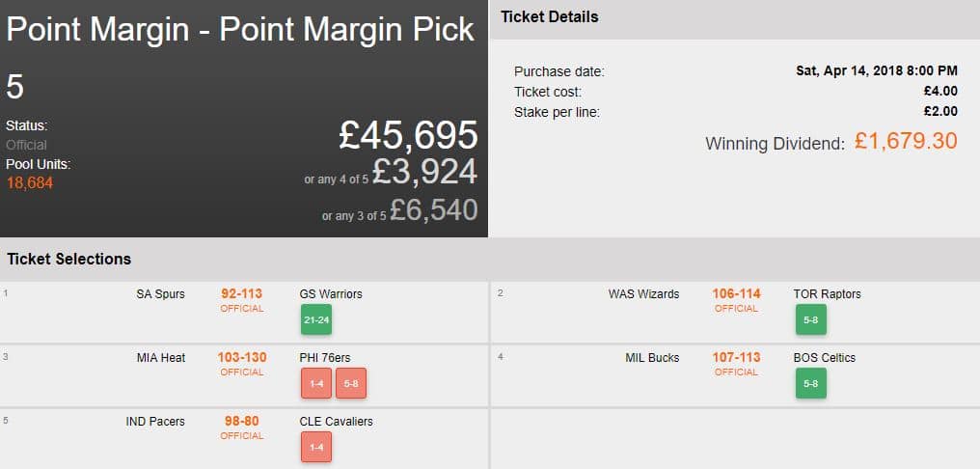Click the 98-80 Pacers vs Cavaliers score
This screenshot has height=469, width=980.
[x=242, y=422]
